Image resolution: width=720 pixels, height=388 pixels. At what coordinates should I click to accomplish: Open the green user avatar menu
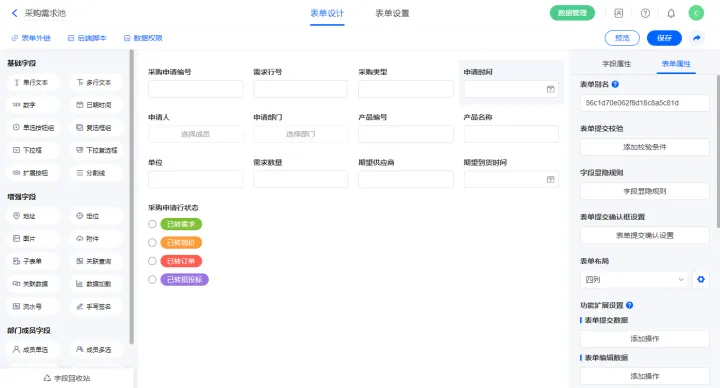pyautogui.click(x=696, y=13)
